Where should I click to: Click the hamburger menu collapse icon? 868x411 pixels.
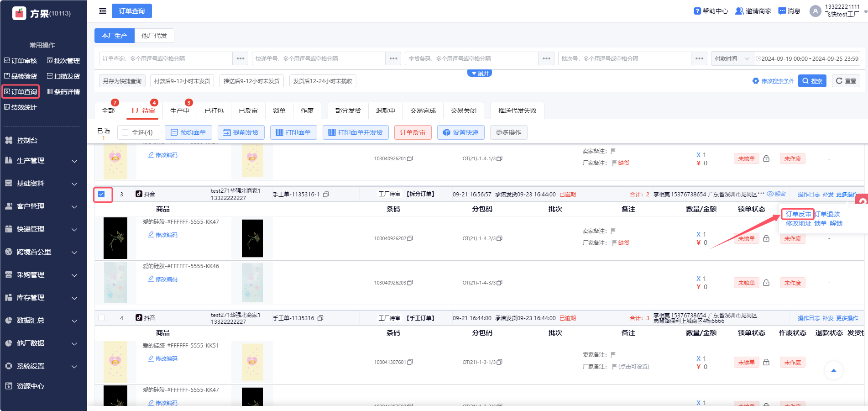[x=103, y=11]
